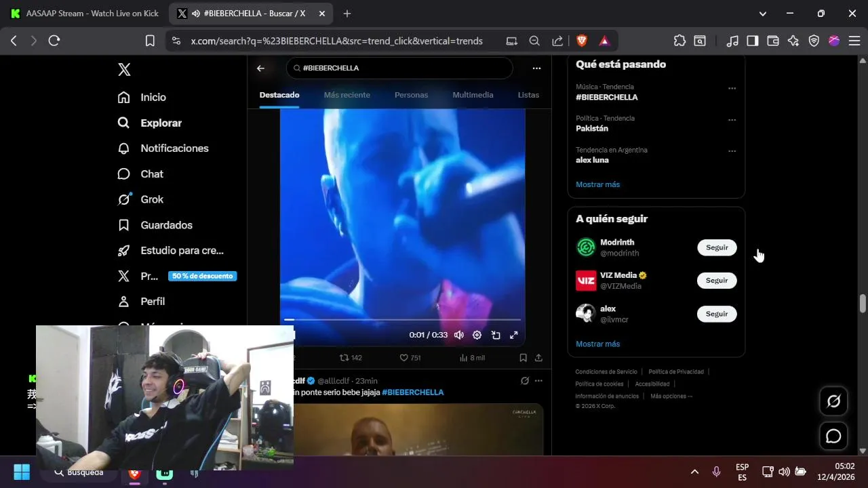The image size is (868, 488).
Task: Open options for the alex luna trend
Action: coord(732,151)
